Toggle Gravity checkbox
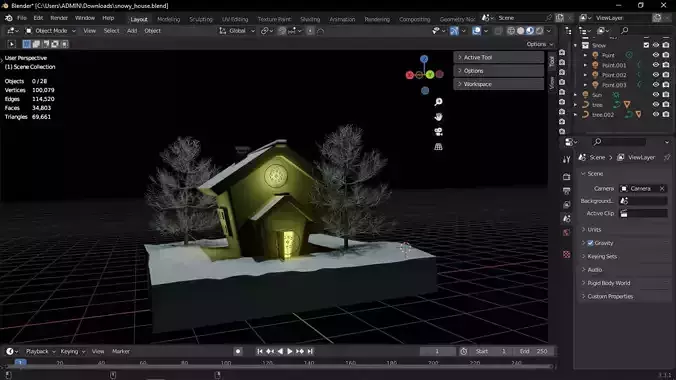This screenshot has height=380, width=676. 591,243
